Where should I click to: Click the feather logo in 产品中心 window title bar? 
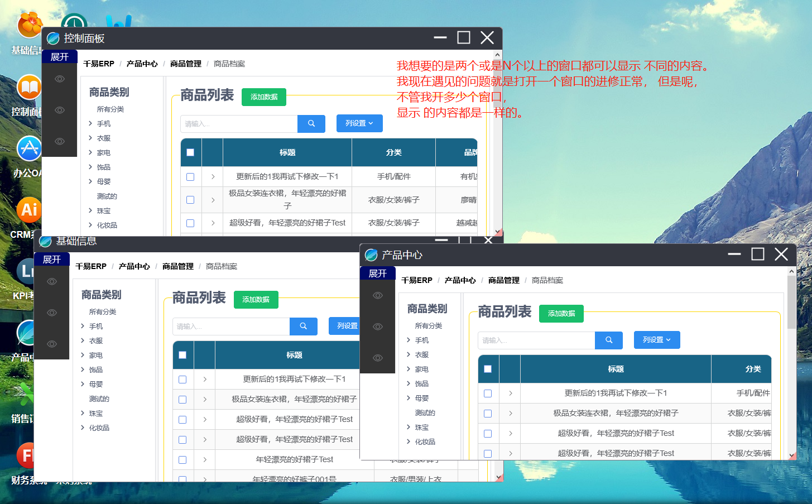click(371, 255)
